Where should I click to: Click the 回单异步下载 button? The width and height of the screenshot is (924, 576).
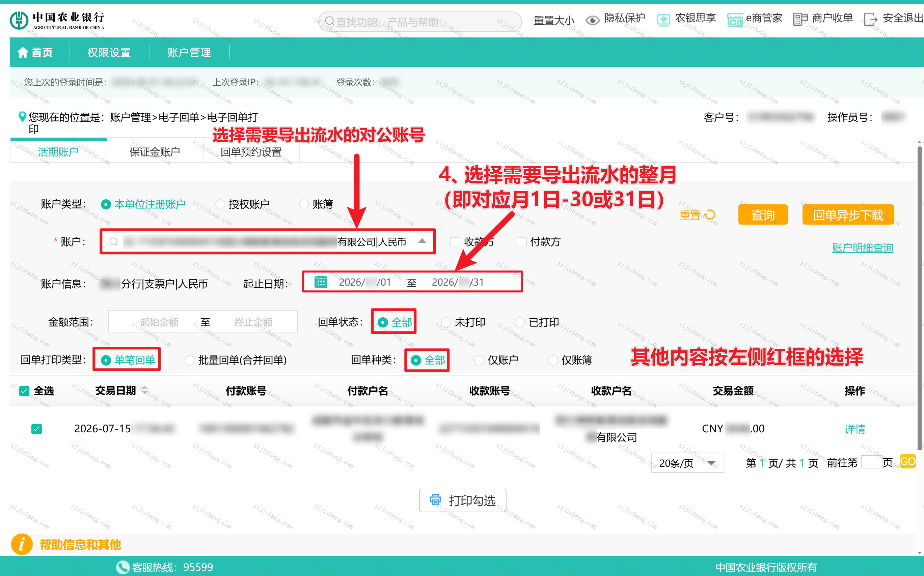848,215
